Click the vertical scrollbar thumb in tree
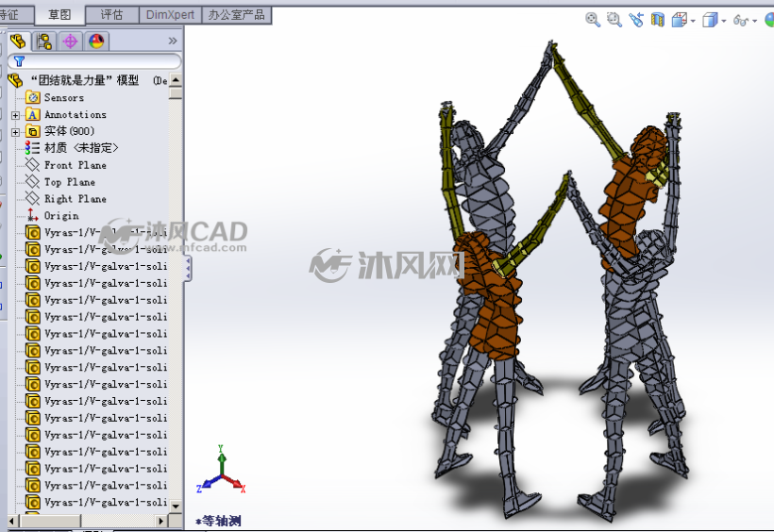 click(x=176, y=93)
